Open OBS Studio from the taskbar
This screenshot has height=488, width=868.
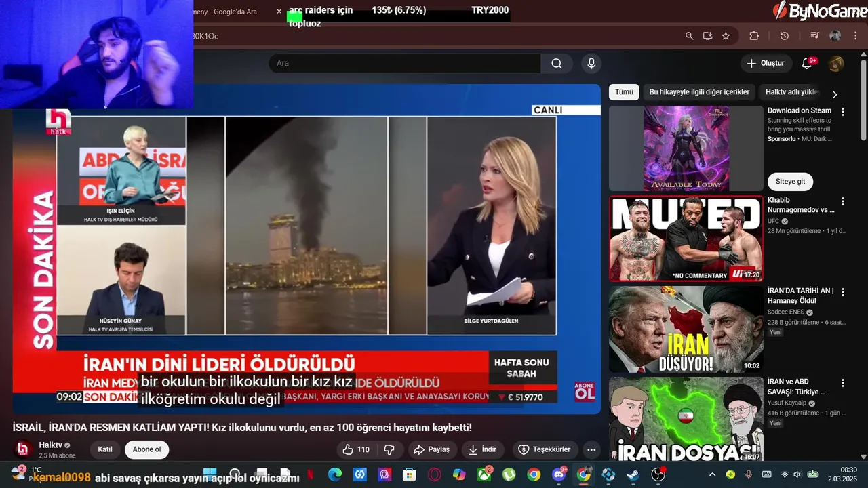(x=658, y=474)
